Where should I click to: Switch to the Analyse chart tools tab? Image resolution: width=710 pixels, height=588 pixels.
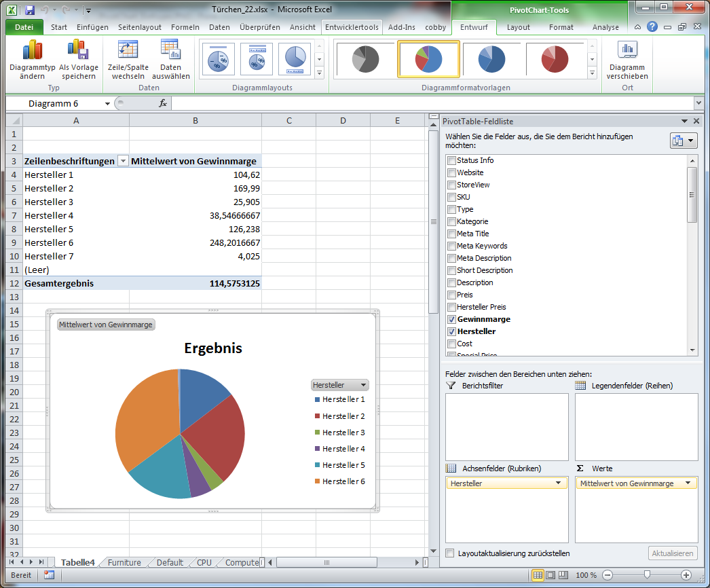[x=605, y=27]
